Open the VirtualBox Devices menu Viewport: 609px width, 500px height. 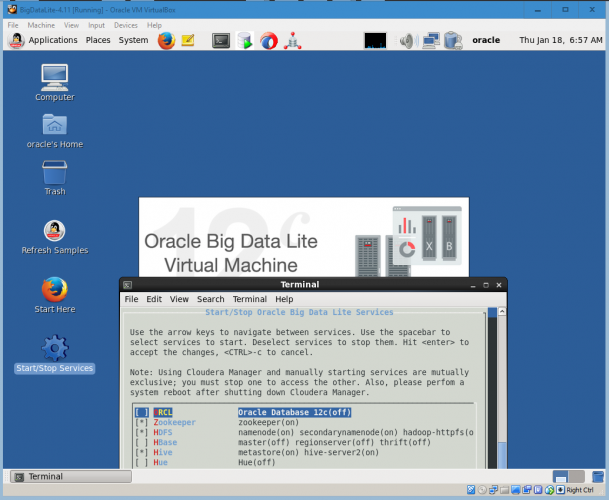click(x=126, y=25)
